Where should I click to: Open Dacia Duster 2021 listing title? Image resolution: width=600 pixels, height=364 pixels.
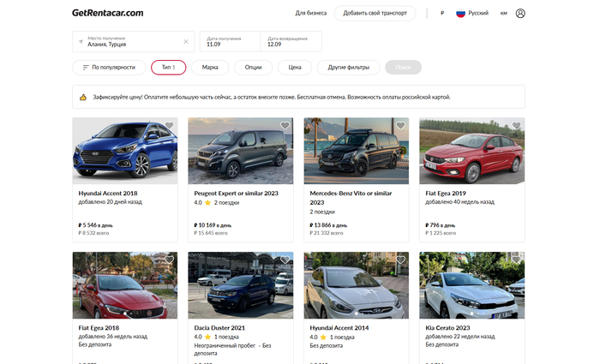tap(219, 328)
